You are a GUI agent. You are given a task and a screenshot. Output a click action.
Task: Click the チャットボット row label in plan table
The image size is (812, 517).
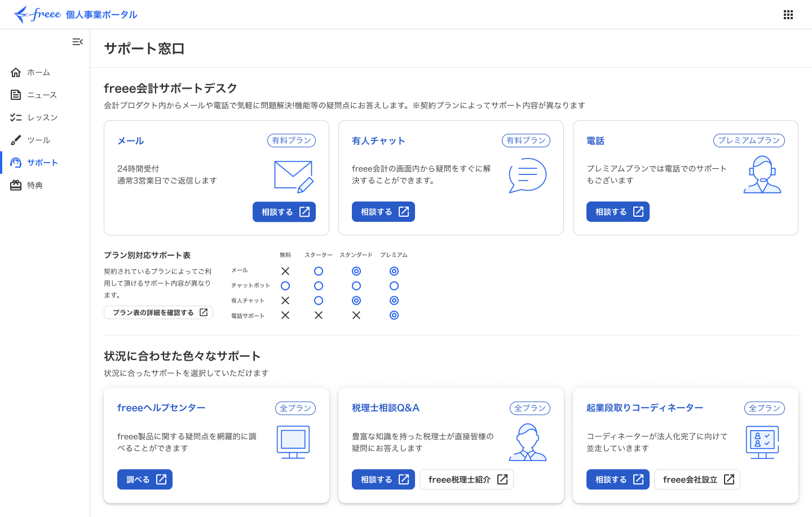(x=250, y=286)
